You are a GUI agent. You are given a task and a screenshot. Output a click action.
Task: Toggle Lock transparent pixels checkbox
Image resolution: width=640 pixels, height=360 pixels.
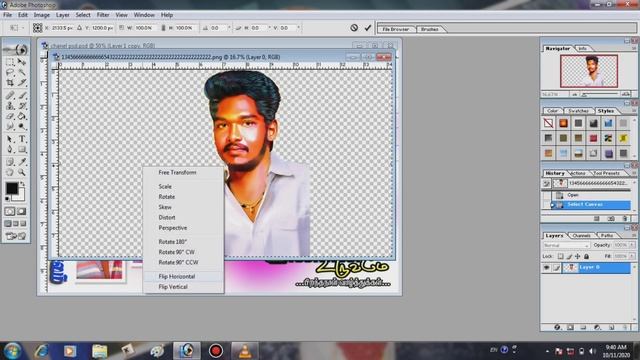click(x=560, y=256)
